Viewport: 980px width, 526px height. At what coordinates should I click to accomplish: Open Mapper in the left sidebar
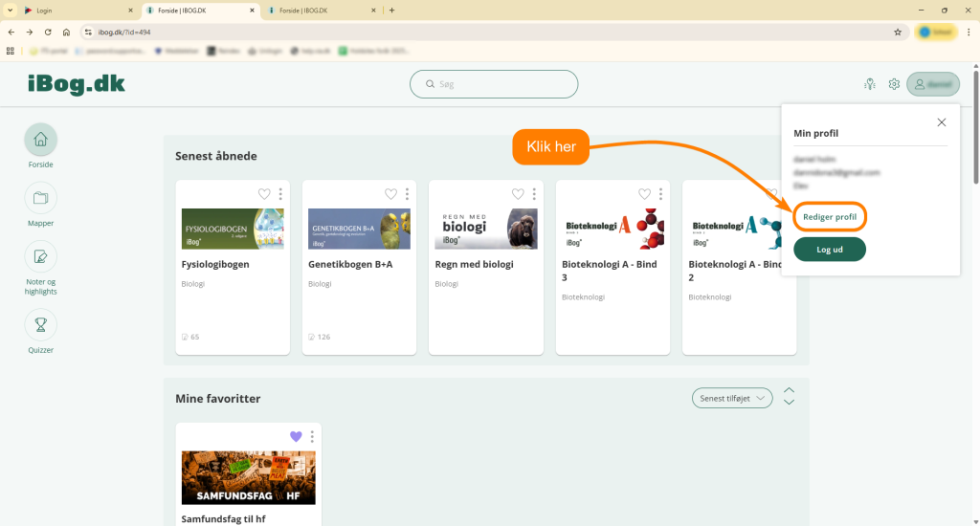tap(40, 198)
